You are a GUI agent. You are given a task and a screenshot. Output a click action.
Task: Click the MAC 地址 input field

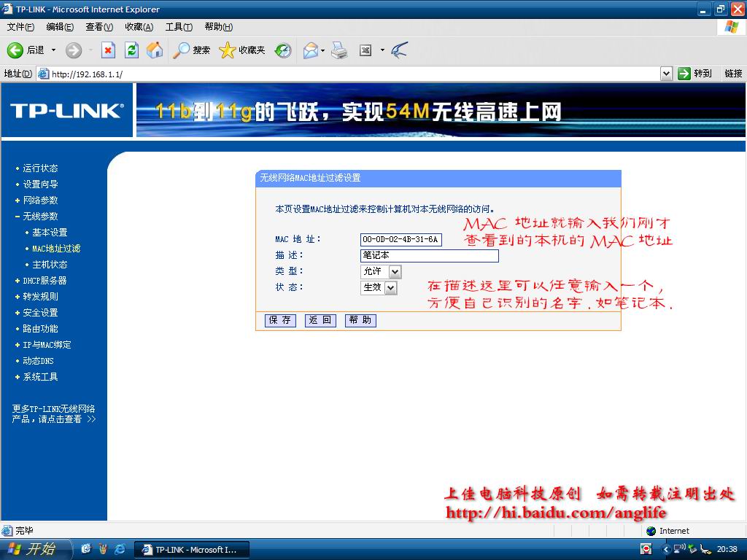400,239
